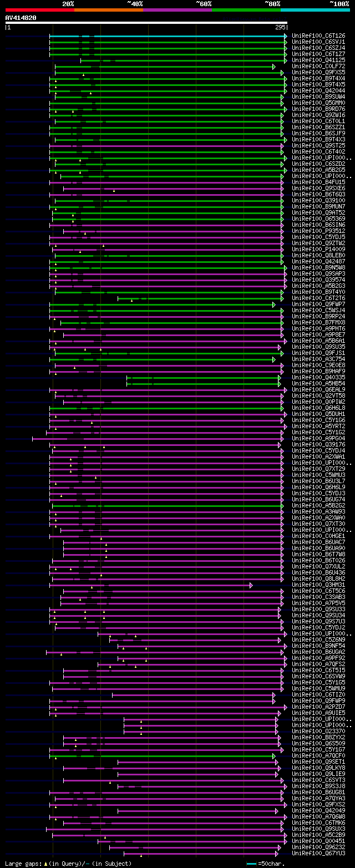The width and height of the screenshot is (355, 868).
Task: Select hit label UniRef100_B9S3J8
Action: [x=318, y=786]
